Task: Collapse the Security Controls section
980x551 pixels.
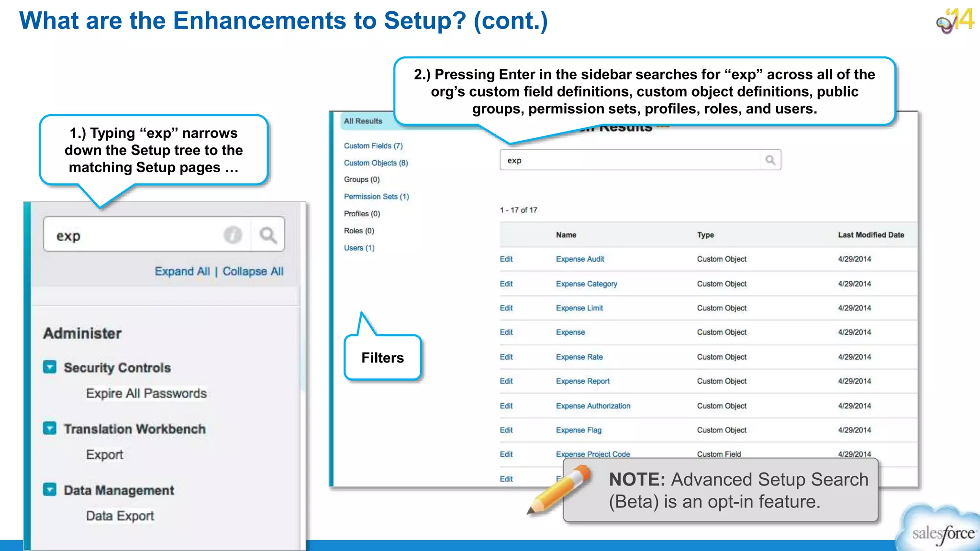Action: [50, 367]
